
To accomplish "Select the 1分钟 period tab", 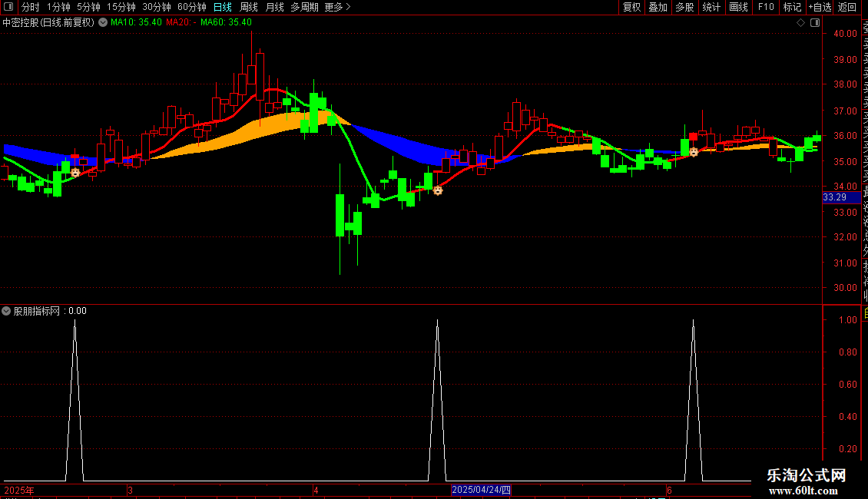I will 58,7.
